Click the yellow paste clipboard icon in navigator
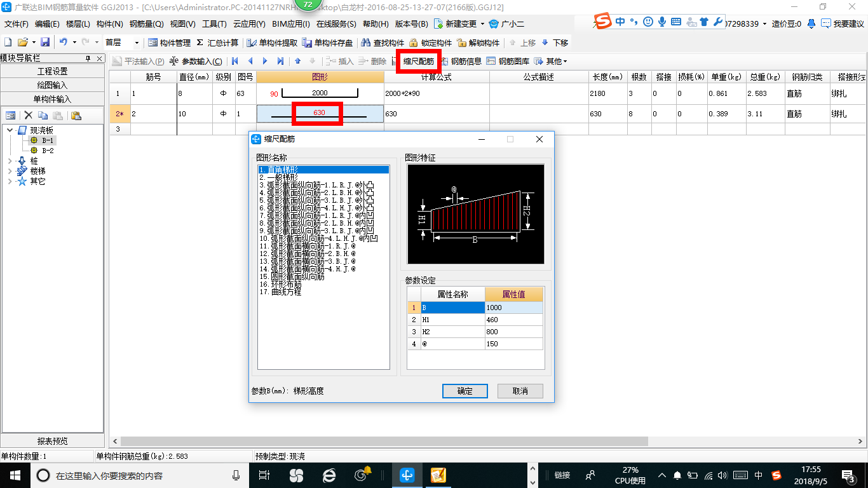 pos(76,116)
